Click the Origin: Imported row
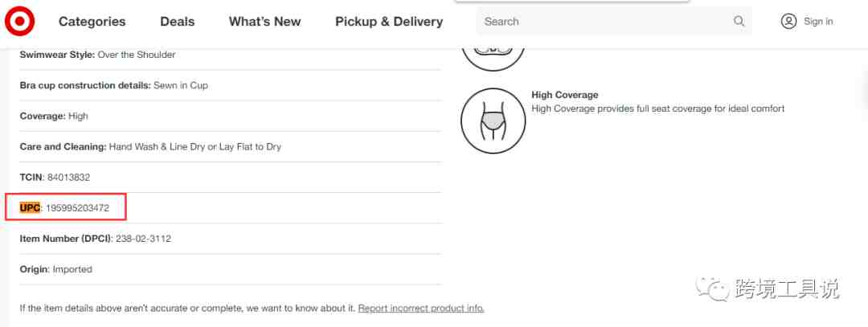Image resolution: width=868 pixels, height=327 pixels. 231,269
